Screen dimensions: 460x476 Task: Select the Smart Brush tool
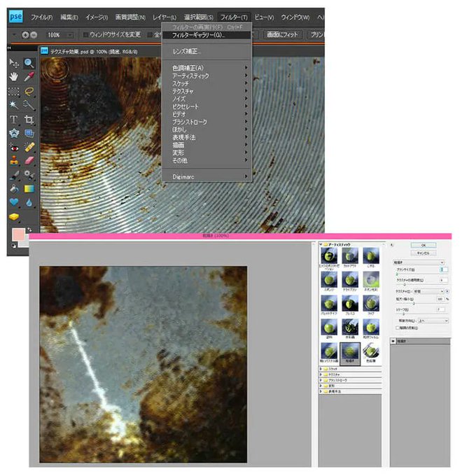click(x=29, y=175)
